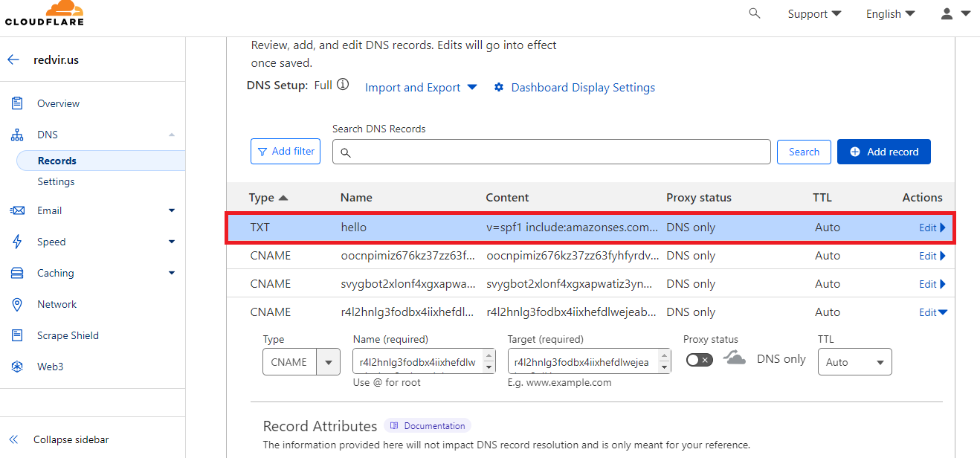980x458 pixels.
Task: Click the Email sidebar icon
Action: point(16,210)
